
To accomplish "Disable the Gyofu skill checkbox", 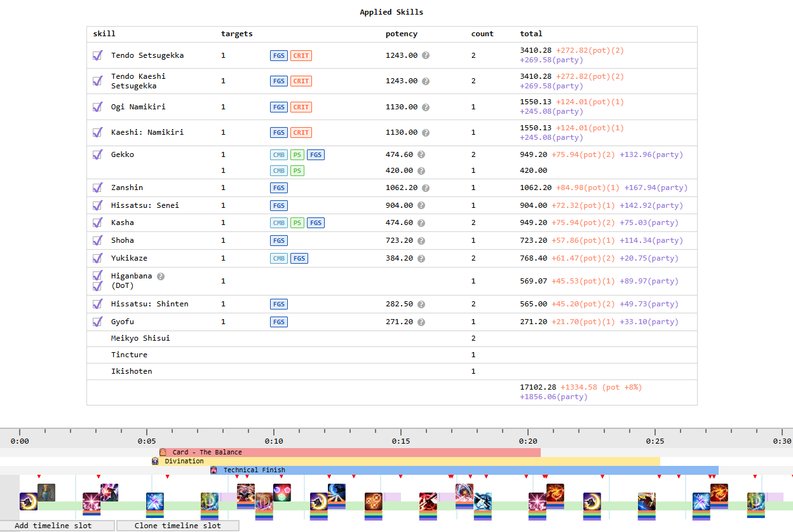I will tap(97, 322).
